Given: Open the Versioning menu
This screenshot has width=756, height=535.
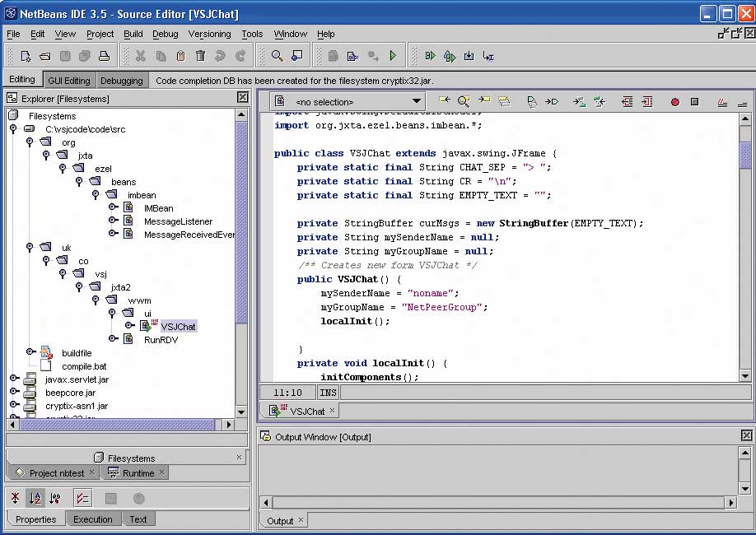Looking at the screenshot, I should click(x=209, y=34).
